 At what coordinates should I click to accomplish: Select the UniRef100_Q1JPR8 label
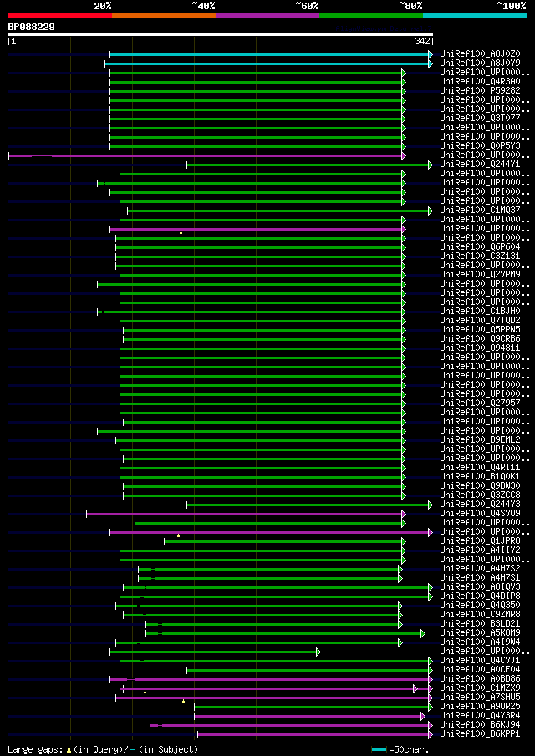pyautogui.click(x=480, y=541)
